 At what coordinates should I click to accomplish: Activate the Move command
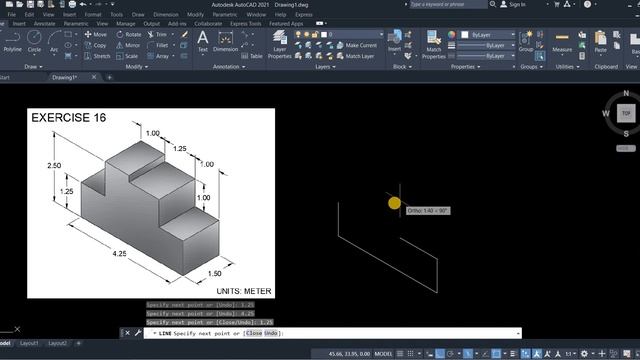96,35
